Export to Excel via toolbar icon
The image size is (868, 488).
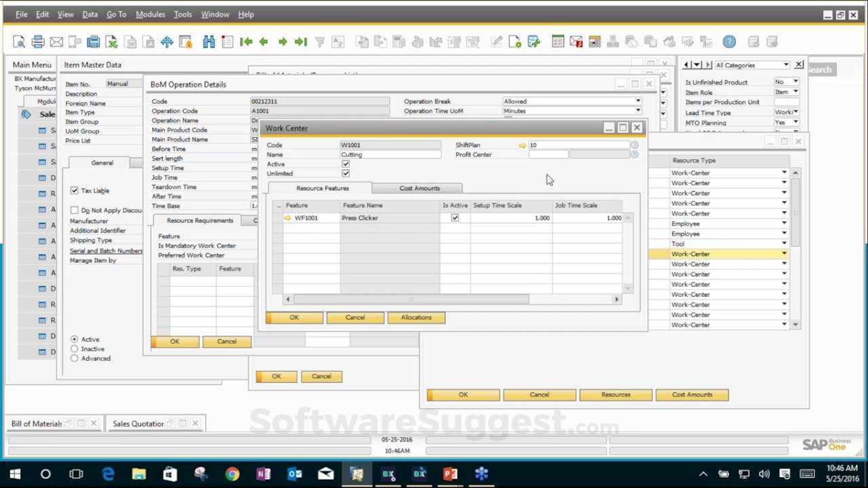coord(111,42)
